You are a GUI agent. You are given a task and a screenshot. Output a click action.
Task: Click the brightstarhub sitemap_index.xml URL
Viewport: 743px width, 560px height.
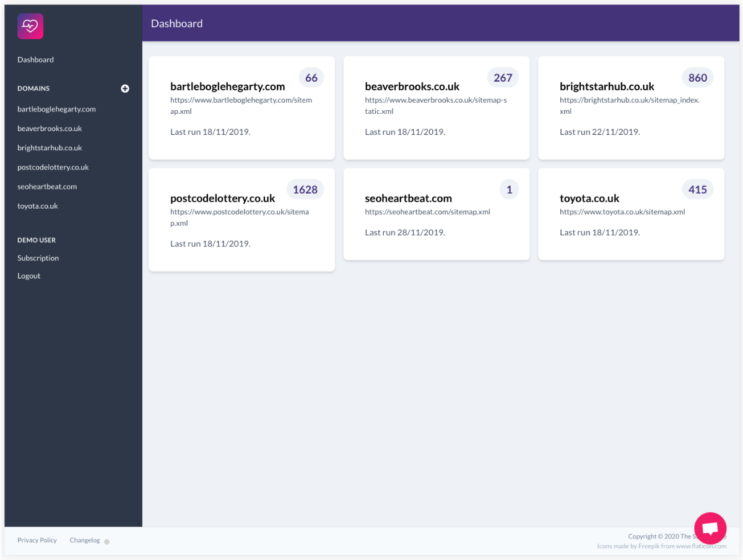point(630,106)
